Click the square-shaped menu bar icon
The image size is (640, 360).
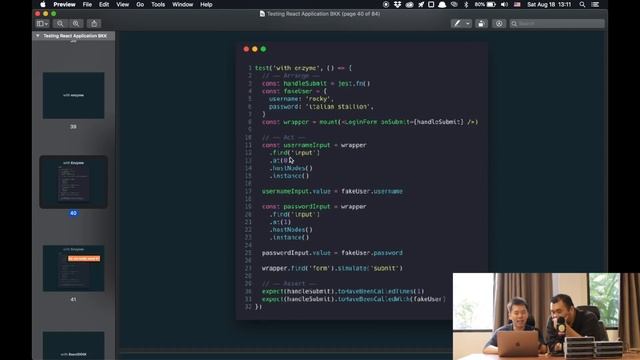(x=431, y=4)
